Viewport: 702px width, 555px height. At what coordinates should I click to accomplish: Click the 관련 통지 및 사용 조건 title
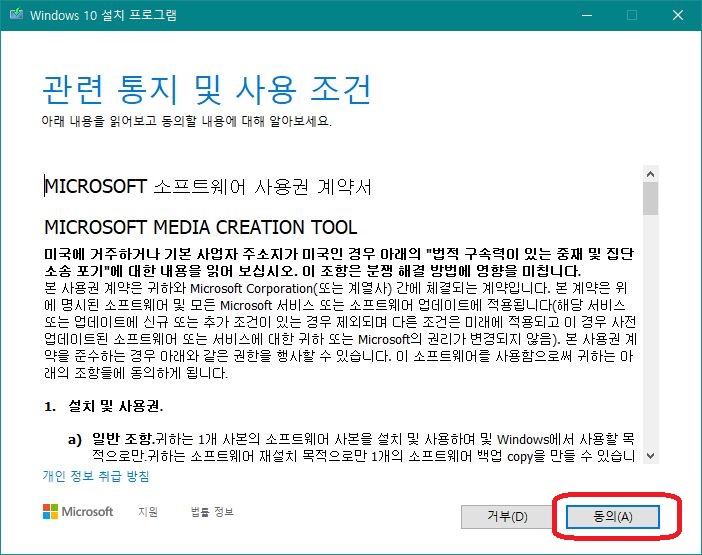pyautogui.click(x=207, y=90)
